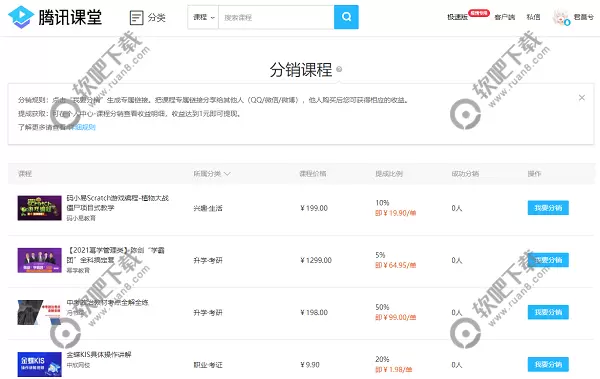The height and width of the screenshot is (379, 600).
Task: Click the 50% commission rate
Action: [382, 307]
